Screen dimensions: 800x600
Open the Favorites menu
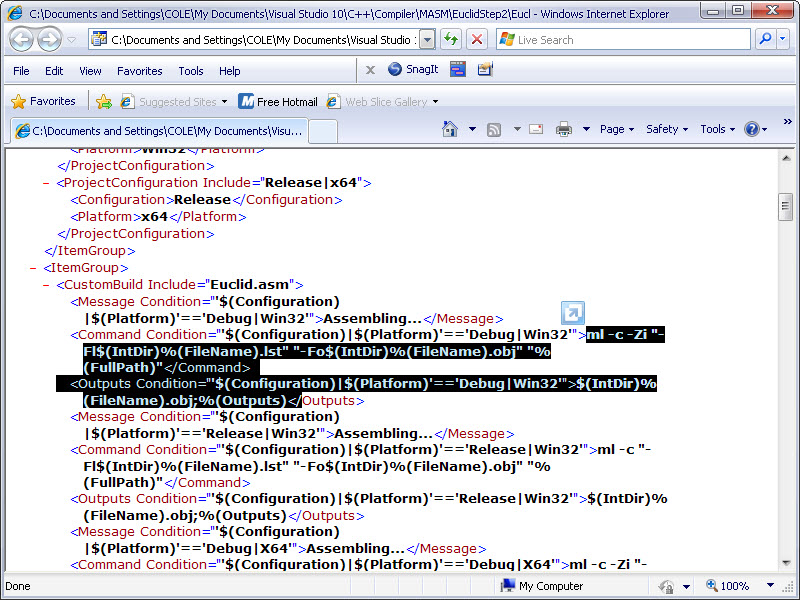[x=139, y=71]
